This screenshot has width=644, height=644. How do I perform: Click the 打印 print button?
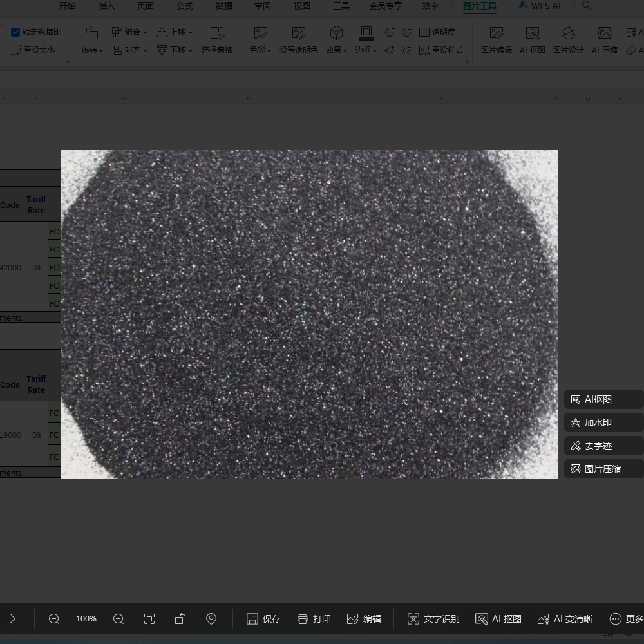click(x=314, y=619)
